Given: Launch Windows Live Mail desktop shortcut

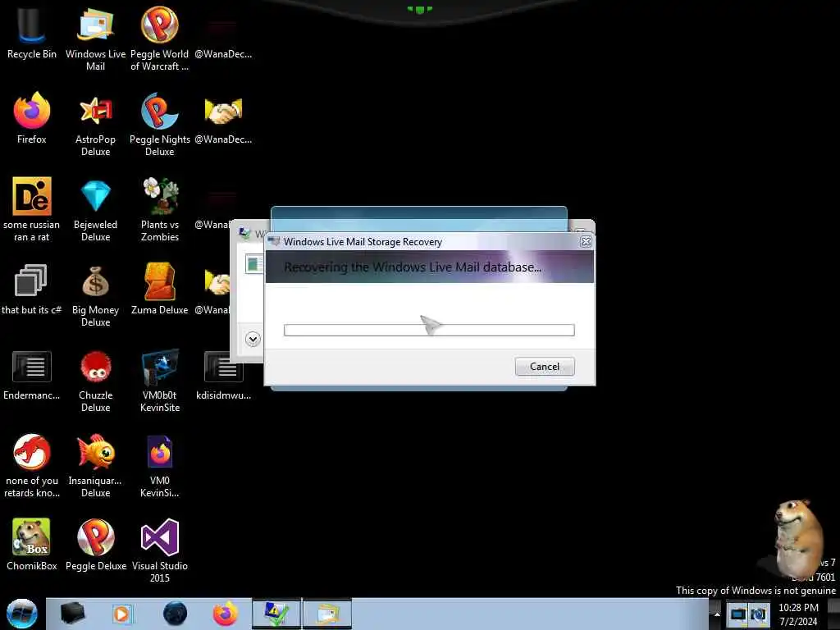Looking at the screenshot, I should click(x=95, y=39).
